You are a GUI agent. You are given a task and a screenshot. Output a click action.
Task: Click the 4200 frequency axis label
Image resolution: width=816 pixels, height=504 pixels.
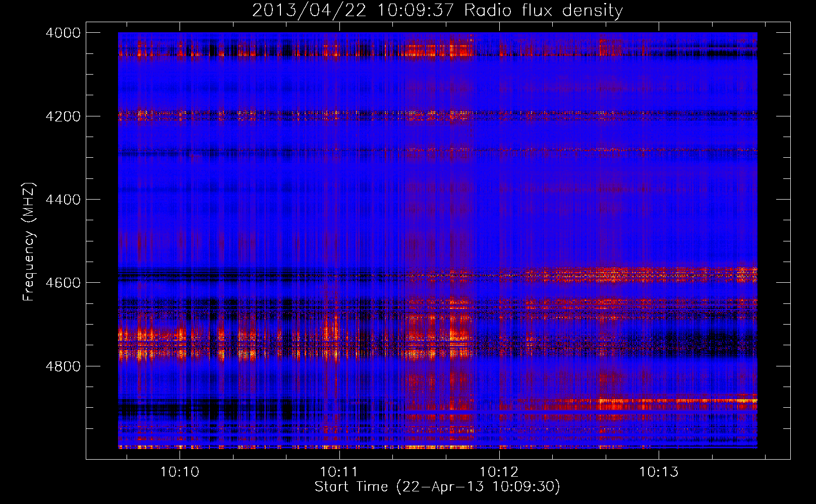63,116
